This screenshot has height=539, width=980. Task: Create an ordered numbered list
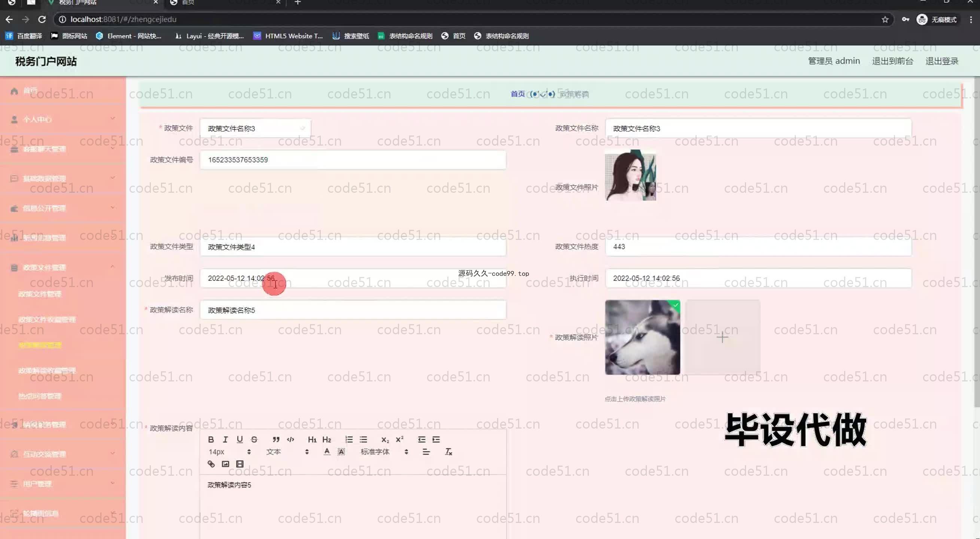[x=349, y=439]
